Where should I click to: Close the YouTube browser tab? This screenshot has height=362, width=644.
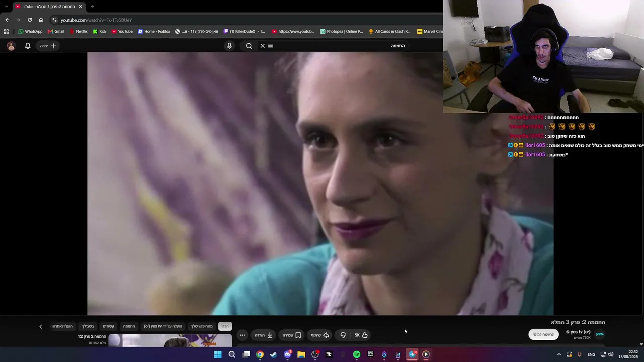[80, 7]
